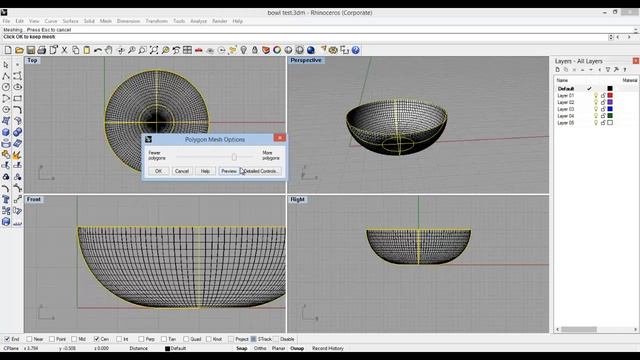Click the polygon density slider handle

[234, 157]
